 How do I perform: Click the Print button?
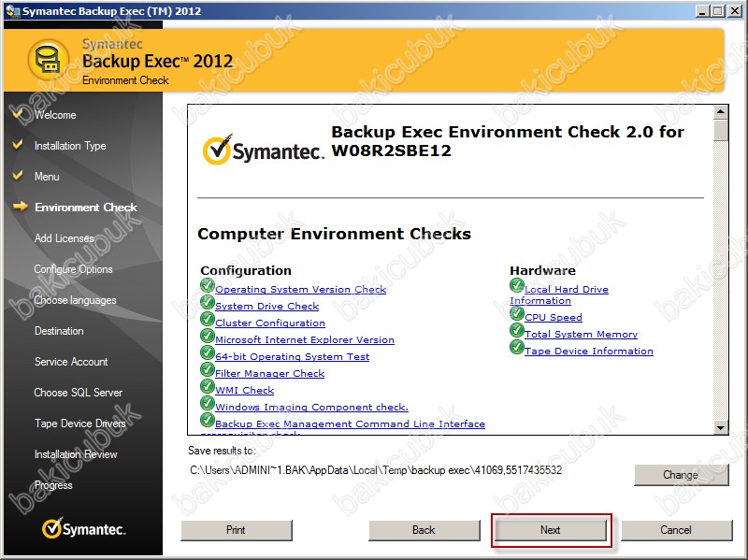tap(237, 530)
